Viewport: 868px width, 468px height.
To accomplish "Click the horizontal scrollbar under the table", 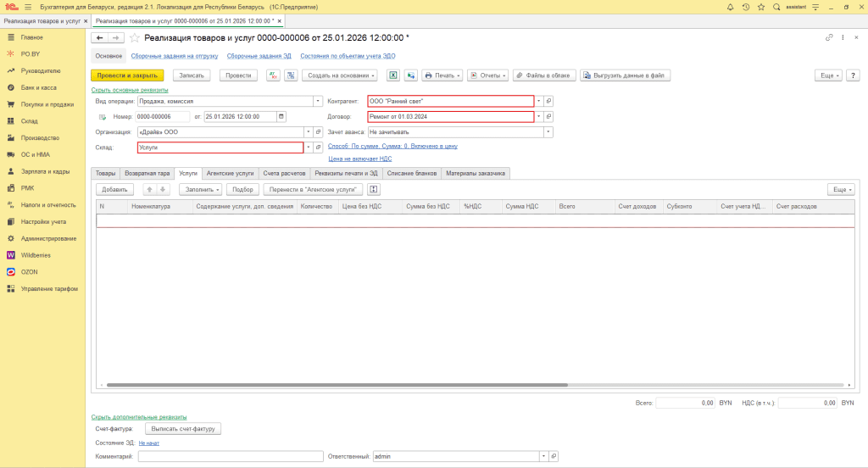I will 339,385.
